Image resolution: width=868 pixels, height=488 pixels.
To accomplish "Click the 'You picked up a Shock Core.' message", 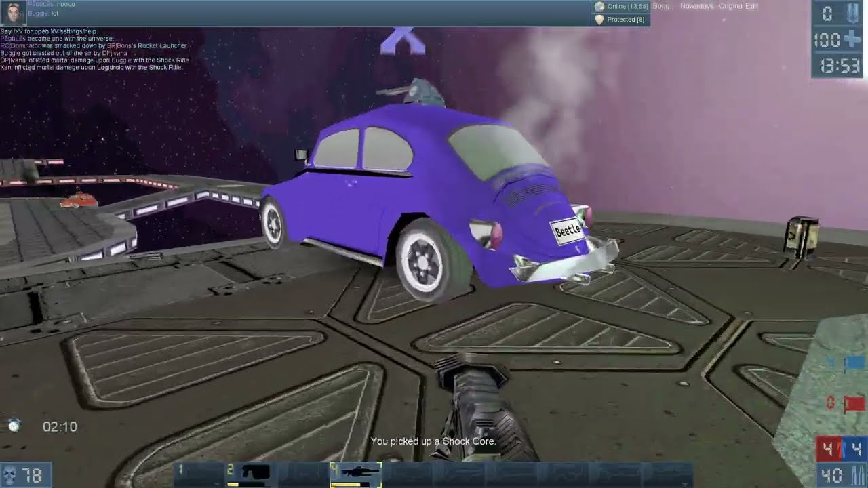I will (x=433, y=441).
